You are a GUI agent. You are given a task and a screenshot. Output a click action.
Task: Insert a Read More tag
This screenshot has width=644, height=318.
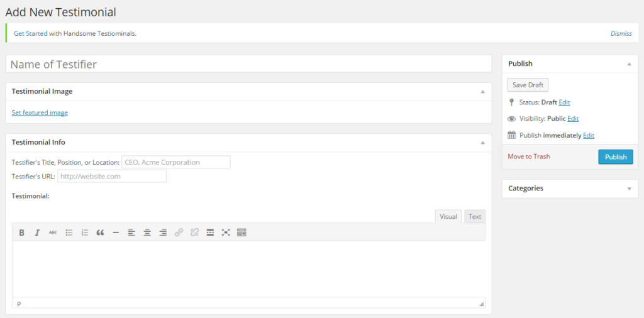(x=210, y=233)
